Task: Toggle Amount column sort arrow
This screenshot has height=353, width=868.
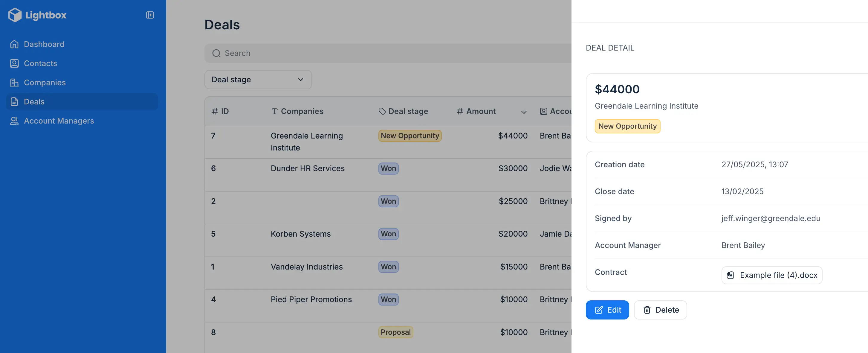Action: click(x=524, y=111)
